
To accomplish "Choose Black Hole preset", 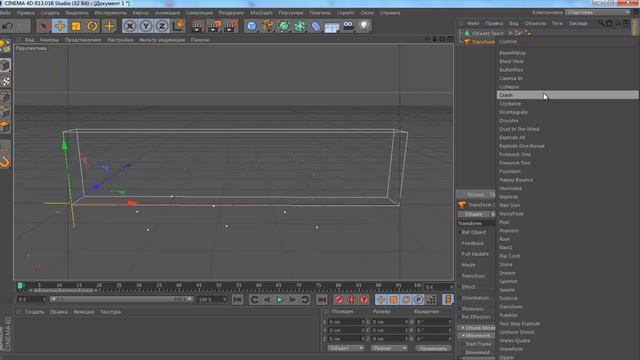I will tap(511, 61).
